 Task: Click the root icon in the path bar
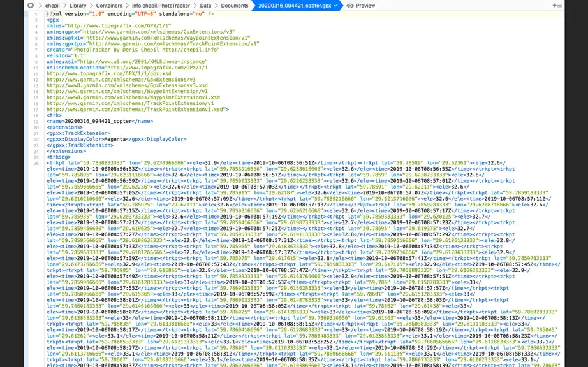click(x=31, y=6)
